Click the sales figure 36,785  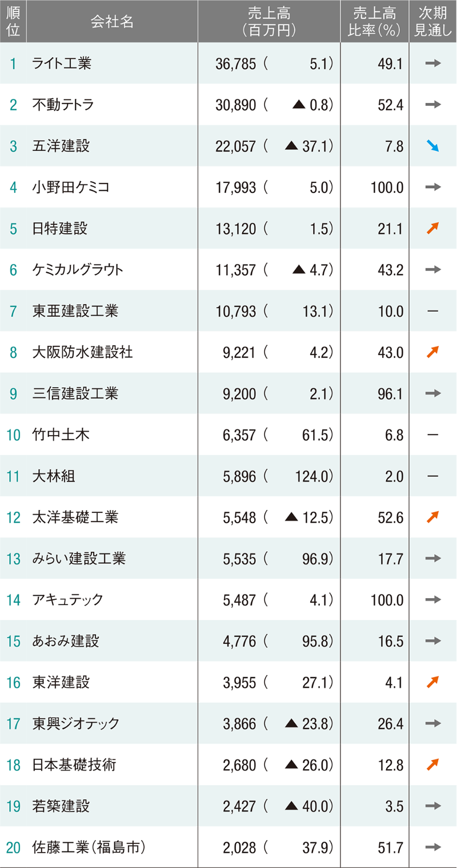(x=236, y=63)
